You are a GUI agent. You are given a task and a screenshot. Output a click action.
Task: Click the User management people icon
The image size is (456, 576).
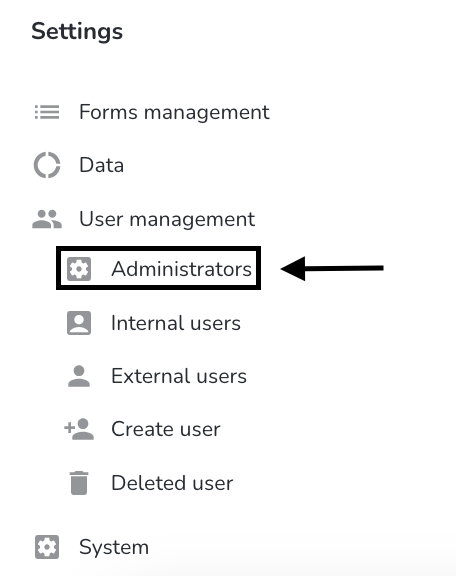point(47,219)
